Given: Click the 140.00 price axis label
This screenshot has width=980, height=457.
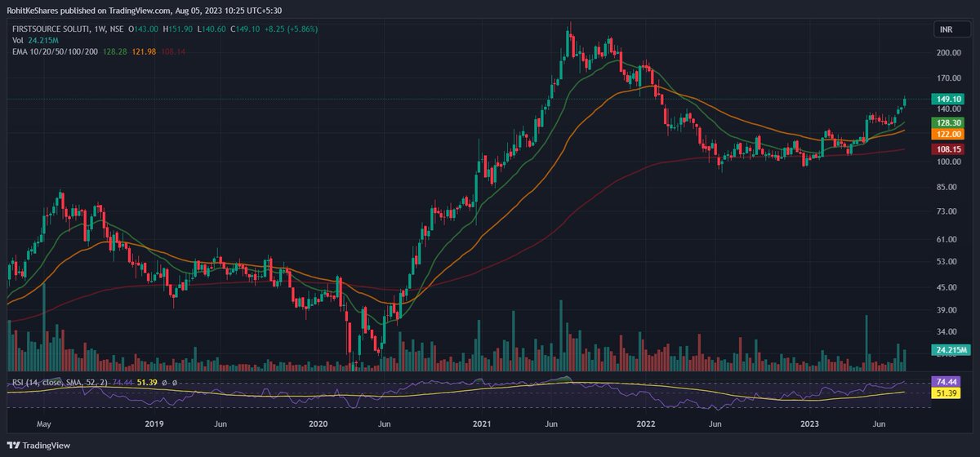Looking at the screenshot, I should 949,109.
